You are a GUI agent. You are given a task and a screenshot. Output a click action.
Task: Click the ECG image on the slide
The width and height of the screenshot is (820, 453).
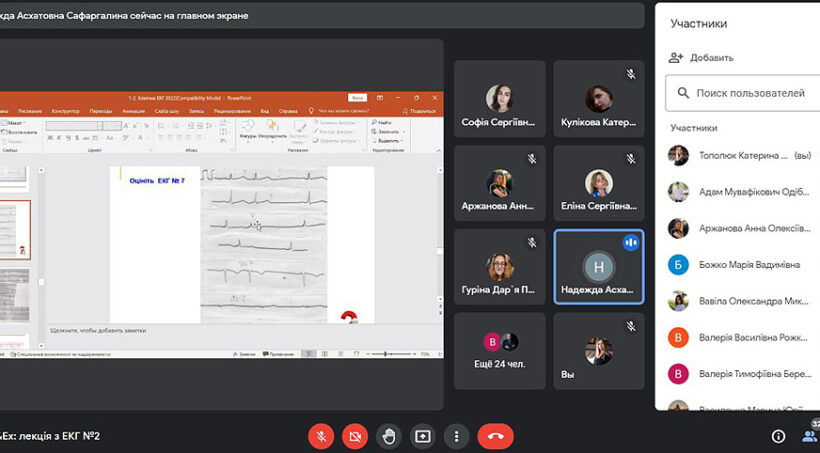264,245
